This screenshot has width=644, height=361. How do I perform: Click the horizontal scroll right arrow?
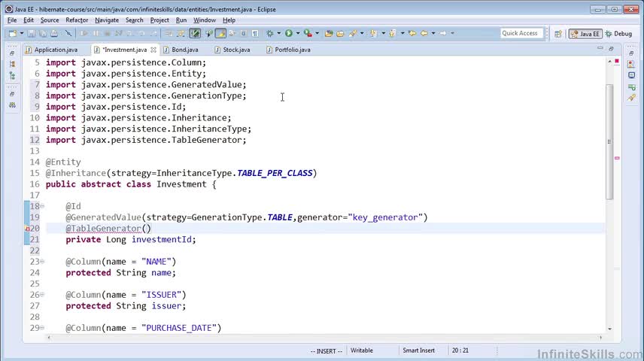point(600,338)
